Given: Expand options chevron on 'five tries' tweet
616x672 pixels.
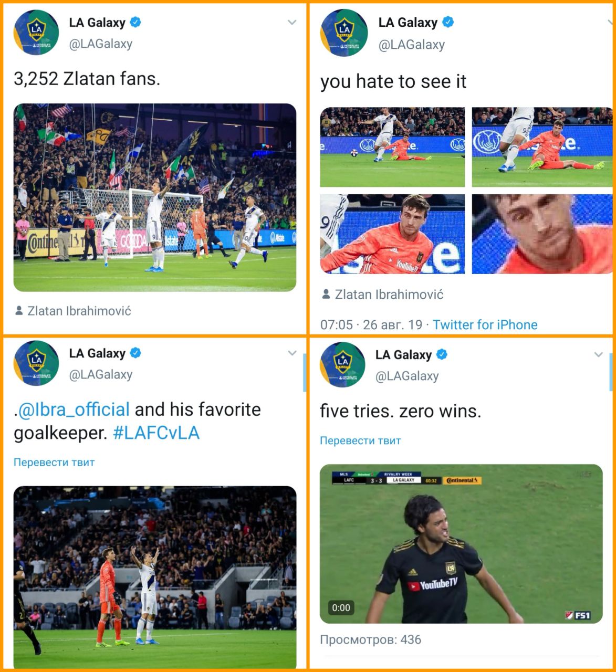Looking at the screenshot, I should [x=598, y=355].
